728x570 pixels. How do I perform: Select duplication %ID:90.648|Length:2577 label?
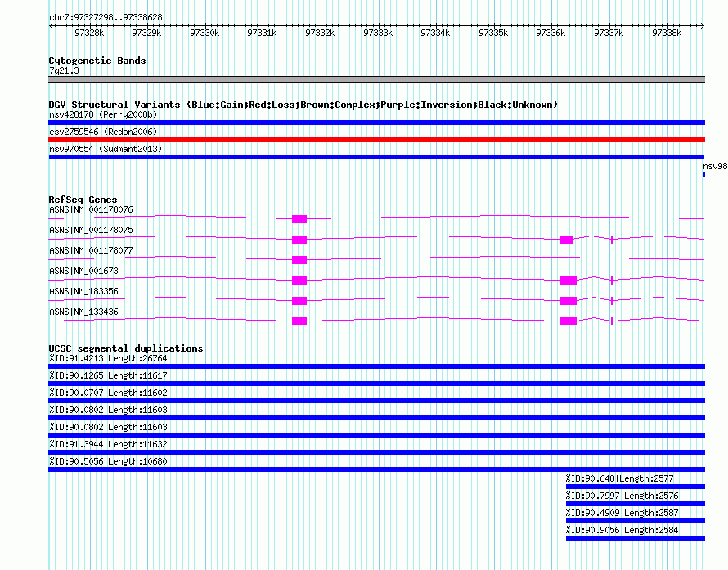[x=620, y=479]
